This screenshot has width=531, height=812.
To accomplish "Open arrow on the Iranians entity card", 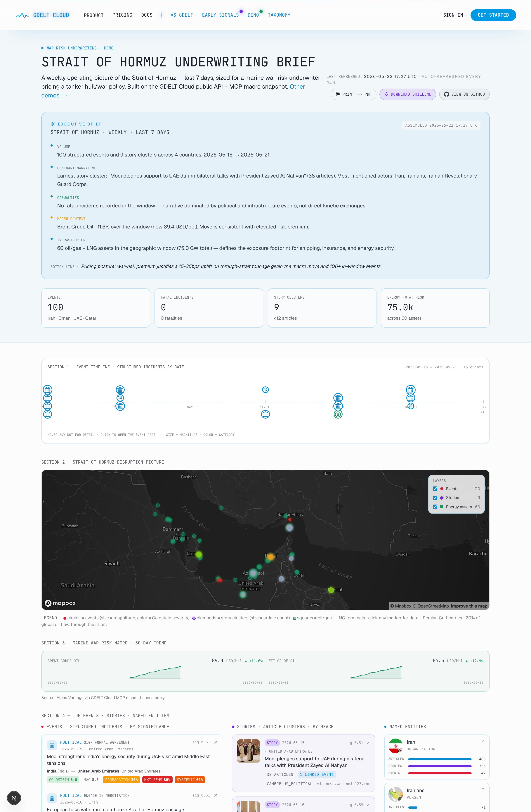I will (483, 789).
